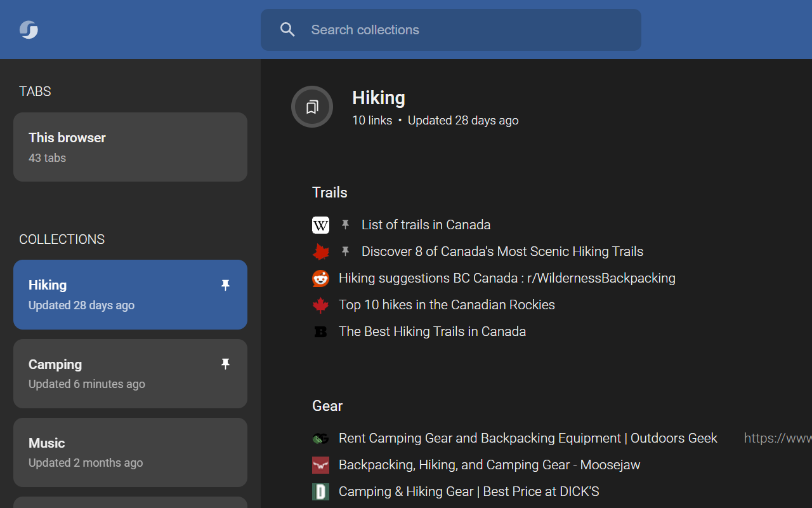
Task: Unpin the Hiking collection
Action: pyautogui.click(x=225, y=285)
